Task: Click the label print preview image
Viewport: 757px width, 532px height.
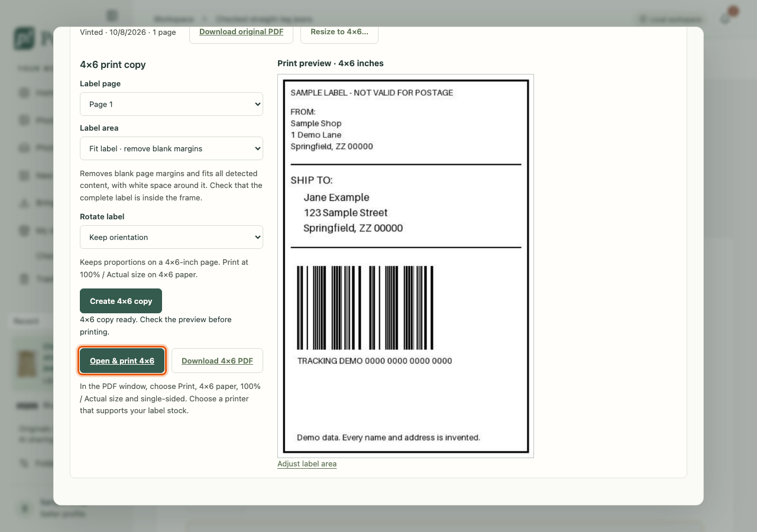Action: 406,266
